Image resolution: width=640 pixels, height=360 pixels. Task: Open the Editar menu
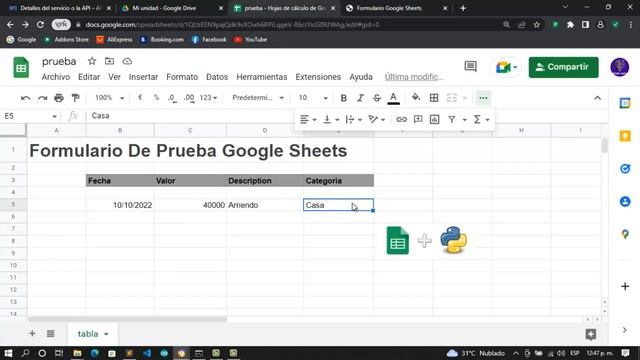[x=89, y=77]
